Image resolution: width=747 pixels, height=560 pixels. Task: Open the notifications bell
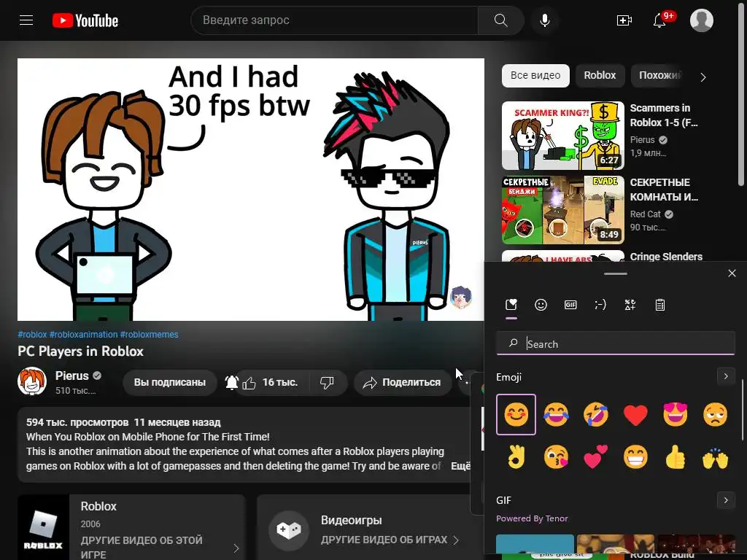tap(659, 20)
